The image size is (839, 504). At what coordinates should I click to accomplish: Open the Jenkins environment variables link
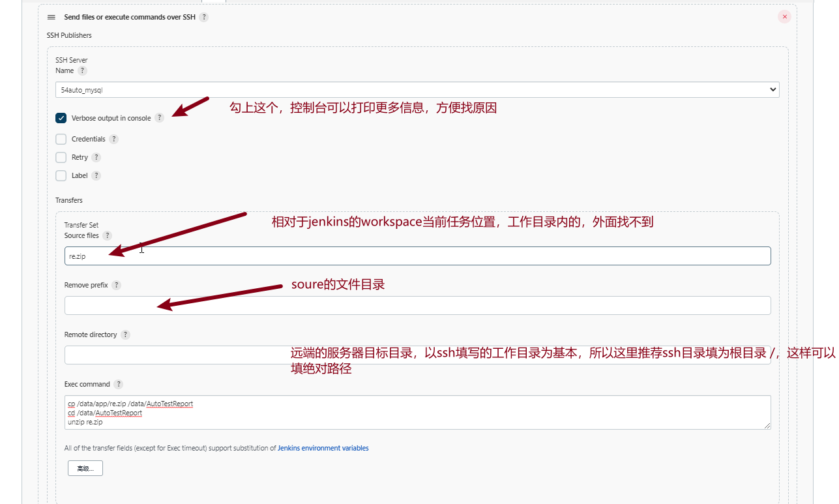[x=323, y=448]
